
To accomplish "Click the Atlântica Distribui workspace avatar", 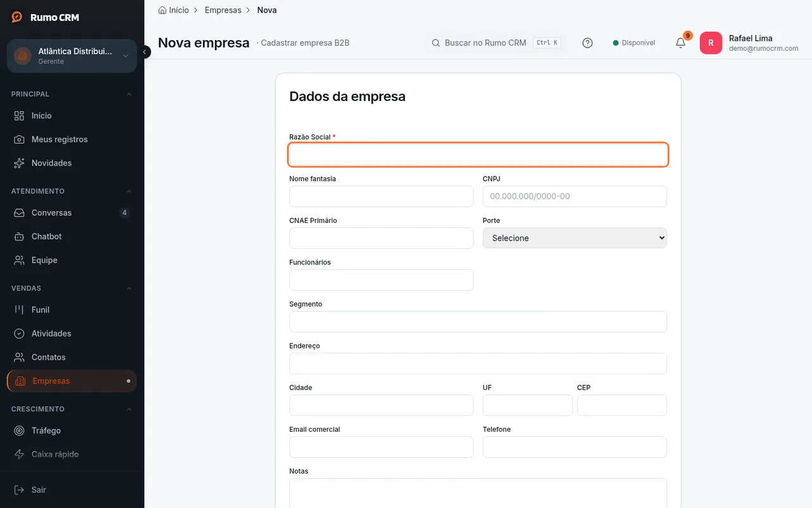I will tap(23, 56).
